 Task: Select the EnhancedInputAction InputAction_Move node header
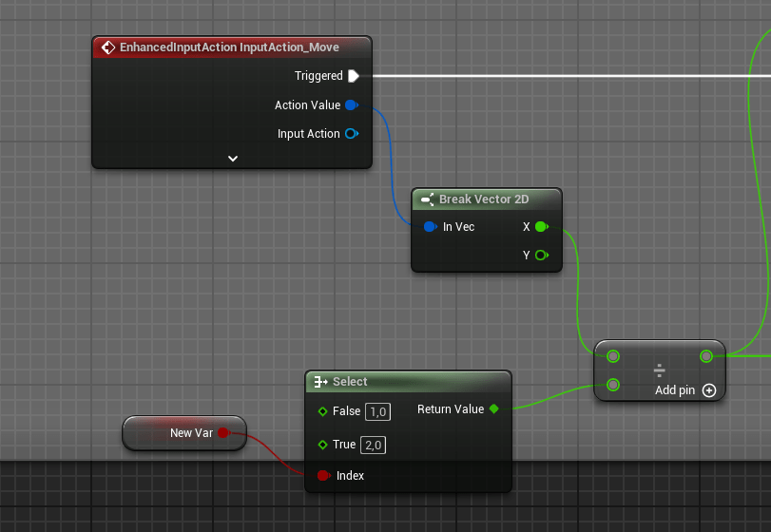229,47
